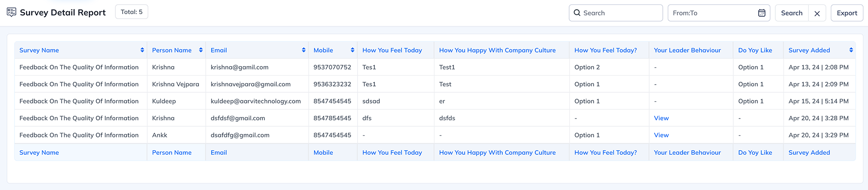Click the Total: 5 count badge
868x190 pixels.
point(132,12)
